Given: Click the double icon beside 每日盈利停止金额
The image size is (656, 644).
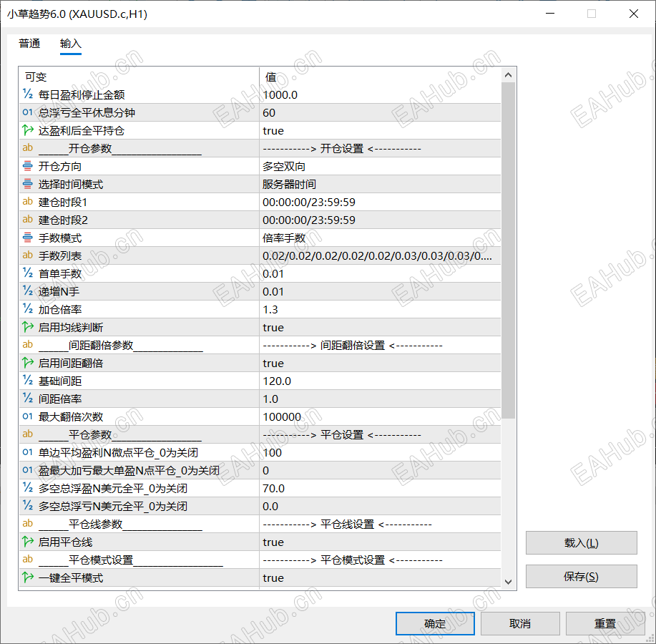Looking at the screenshot, I should [x=28, y=94].
